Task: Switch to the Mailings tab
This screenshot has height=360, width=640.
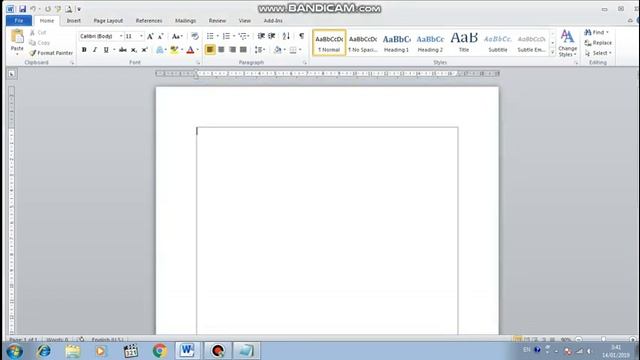Action: pyautogui.click(x=186, y=20)
